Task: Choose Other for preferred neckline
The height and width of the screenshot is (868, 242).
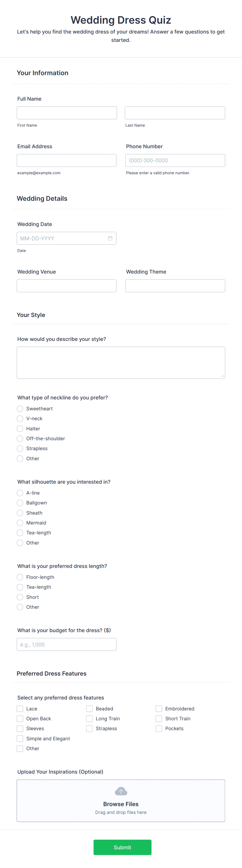Action: (x=20, y=459)
